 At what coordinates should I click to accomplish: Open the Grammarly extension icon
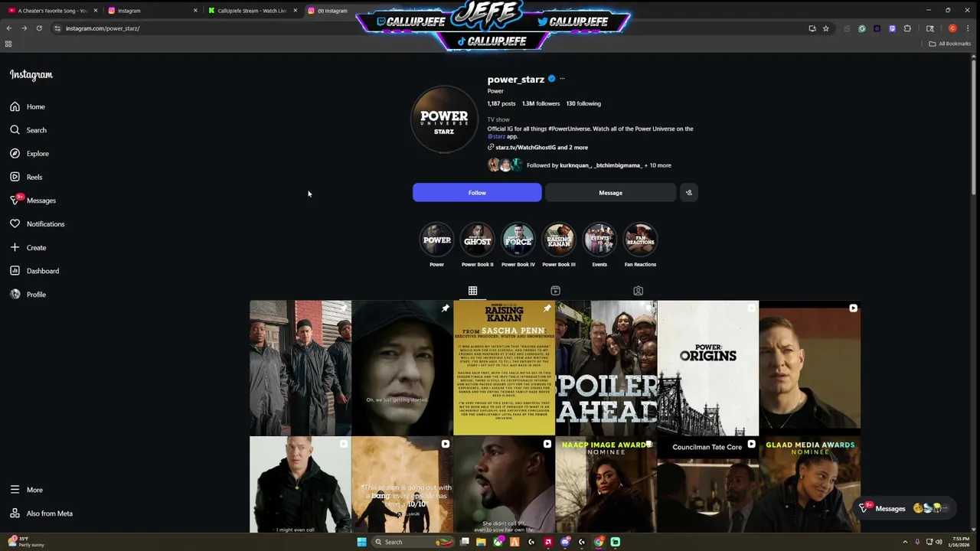861,28
